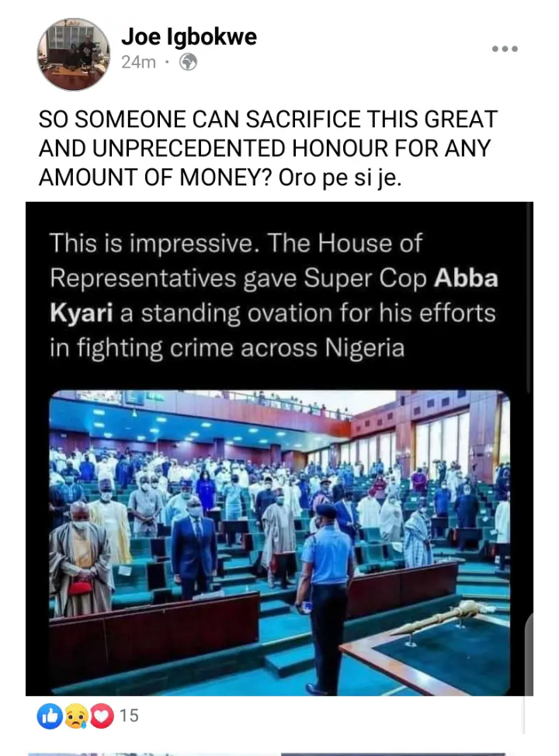Click the public audience globe icon
559x756 pixels.
click(x=188, y=62)
